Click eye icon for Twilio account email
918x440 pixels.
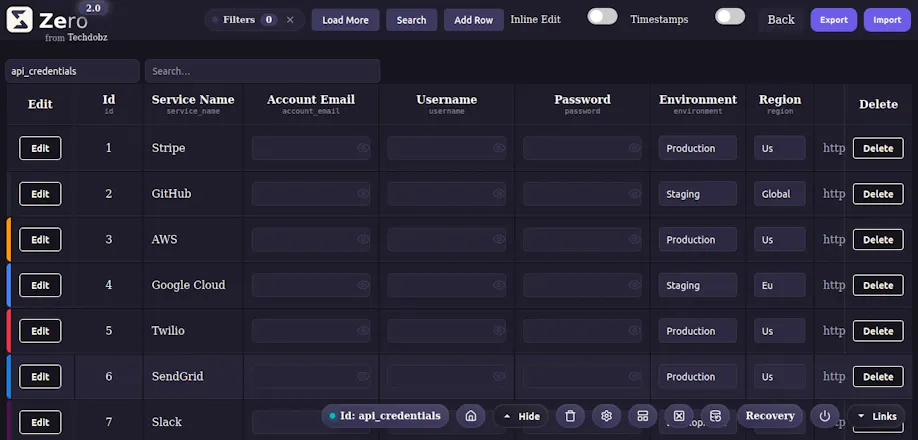click(x=363, y=331)
